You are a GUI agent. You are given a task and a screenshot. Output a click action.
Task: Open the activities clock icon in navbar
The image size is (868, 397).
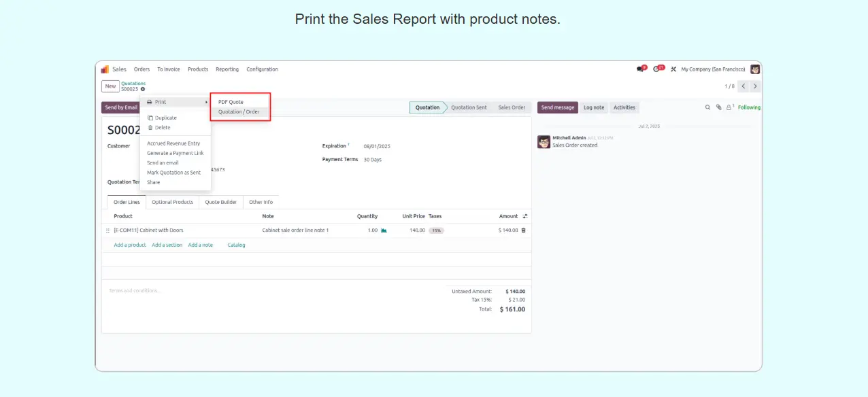tap(657, 69)
